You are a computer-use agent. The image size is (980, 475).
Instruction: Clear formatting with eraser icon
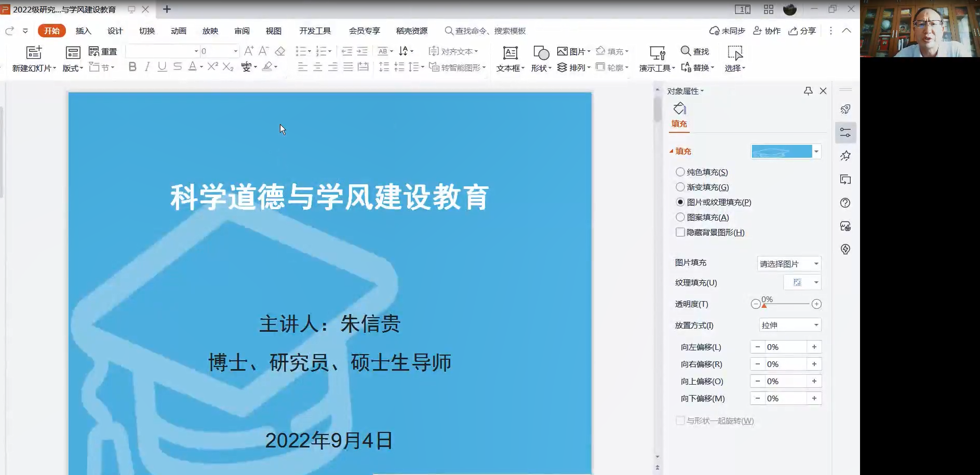(280, 51)
